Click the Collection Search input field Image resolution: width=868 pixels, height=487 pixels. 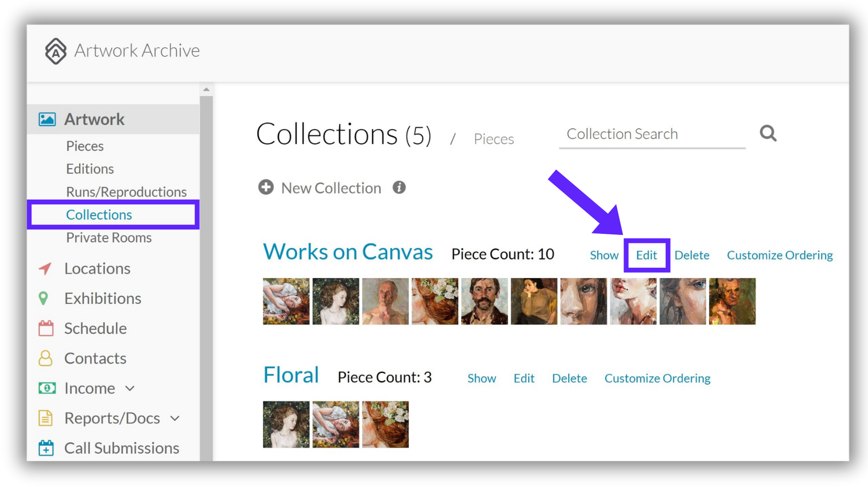pos(652,134)
